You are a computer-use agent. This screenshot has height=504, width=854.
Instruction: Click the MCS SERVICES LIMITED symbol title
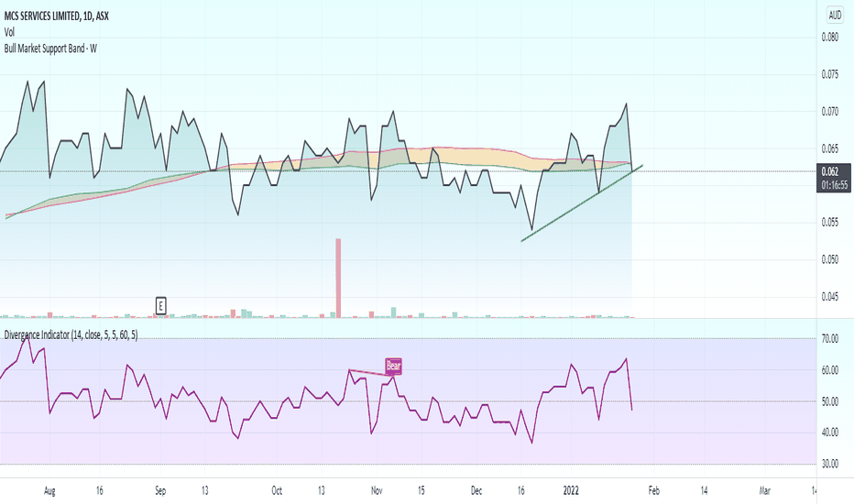(x=57, y=16)
